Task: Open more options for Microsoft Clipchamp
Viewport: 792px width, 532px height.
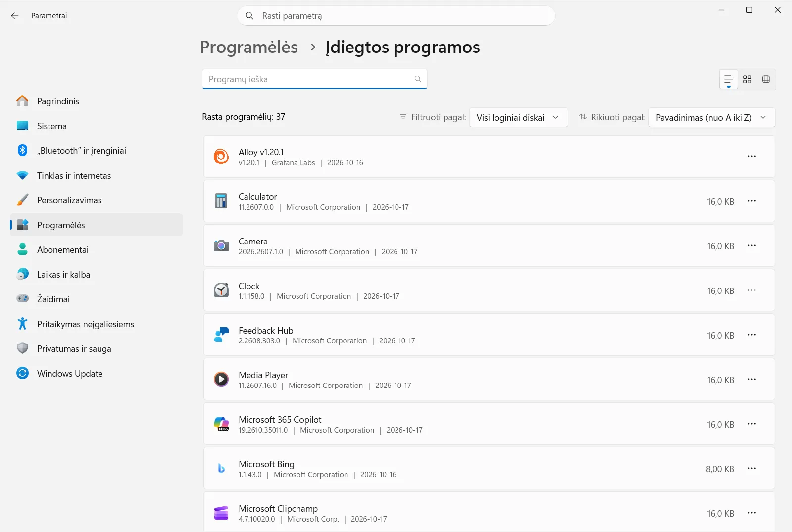Action: tap(752, 513)
